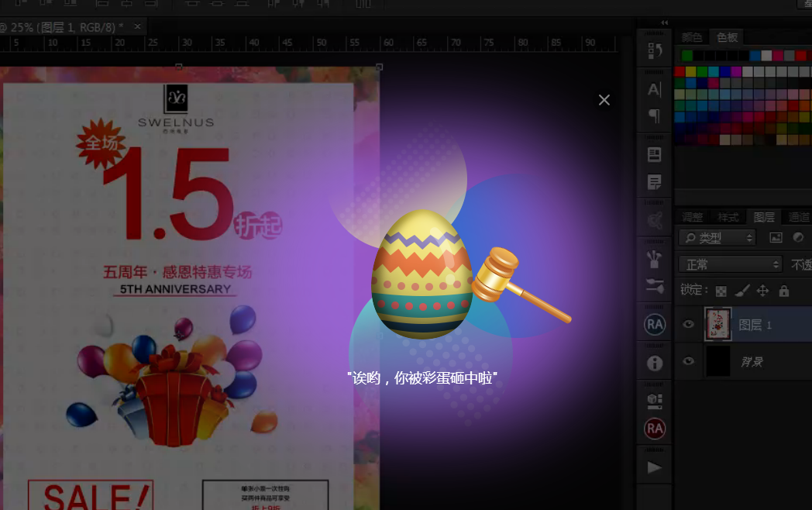This screenshot has width=812, height=510.
Task: Open the Paragraph panel icon
Action: click(x=655, y=116)
